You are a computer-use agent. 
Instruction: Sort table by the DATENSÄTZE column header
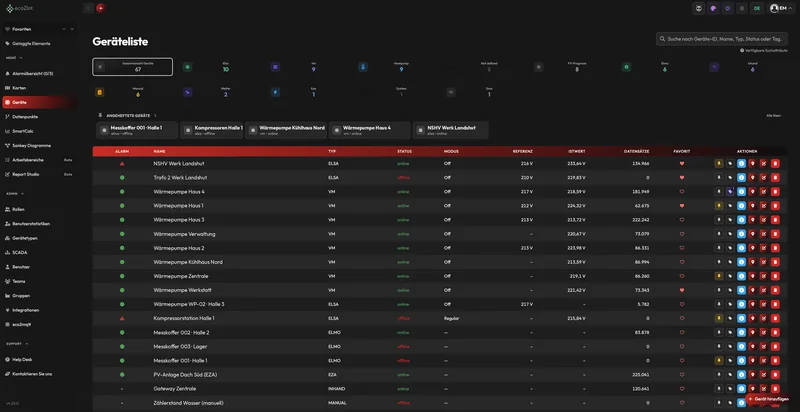point(636,151)
